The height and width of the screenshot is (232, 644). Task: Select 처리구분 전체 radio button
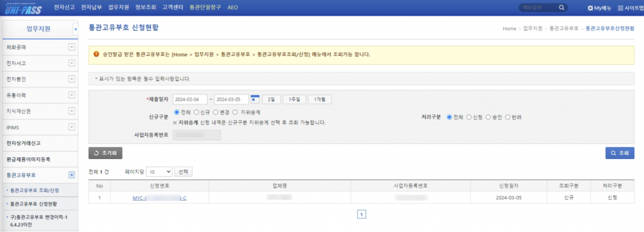coord(448,118)
